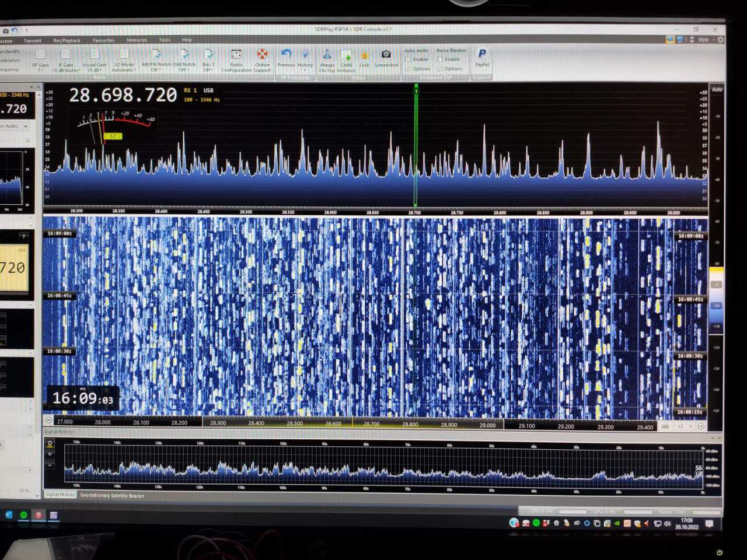Click the quick-access camera icon in title bar

point(5,30)
